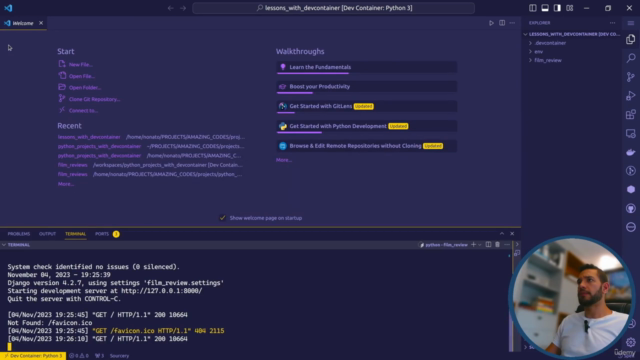Open the Docker whale icon view
The image size is (640, 360).
[x=631, y=152]
